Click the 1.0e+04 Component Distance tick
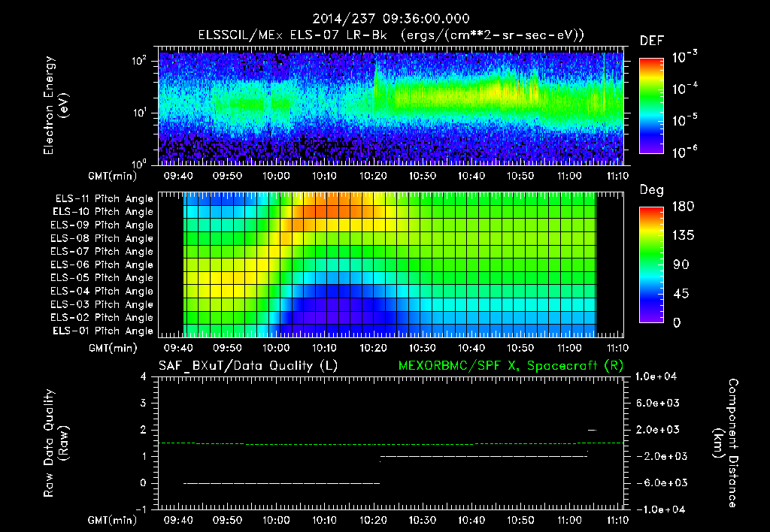Image resolution: width=770 pixels, height=532 pixels. tap(657, 377)
